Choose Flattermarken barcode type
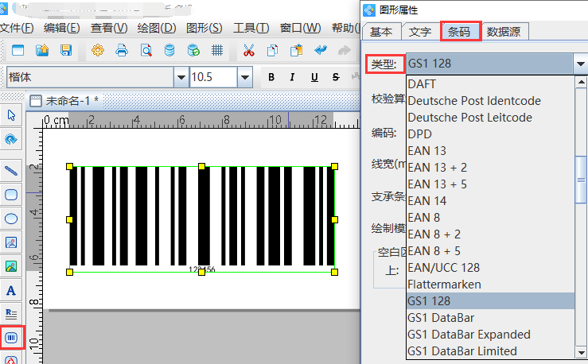The width and height of the screenshot is (588, 364). click(x=490, y=285)
